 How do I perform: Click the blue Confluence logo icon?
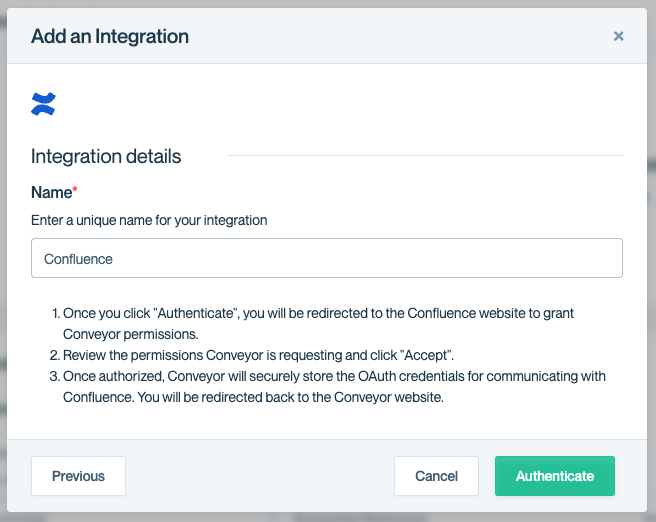tap(43, 104)
